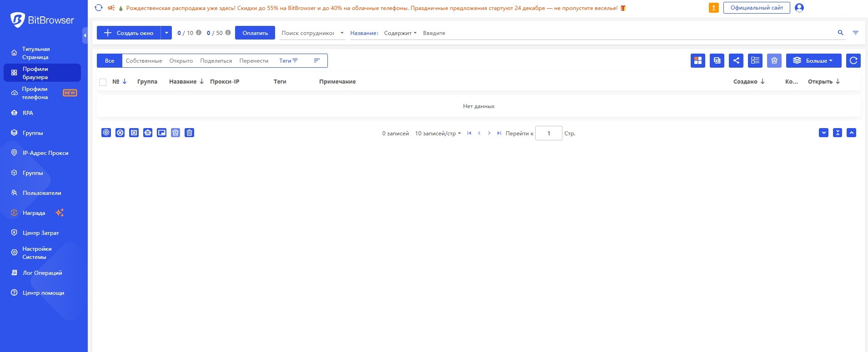
Task: Click the four-squares grid icon in the toolbar
Action: click(697, 60)
